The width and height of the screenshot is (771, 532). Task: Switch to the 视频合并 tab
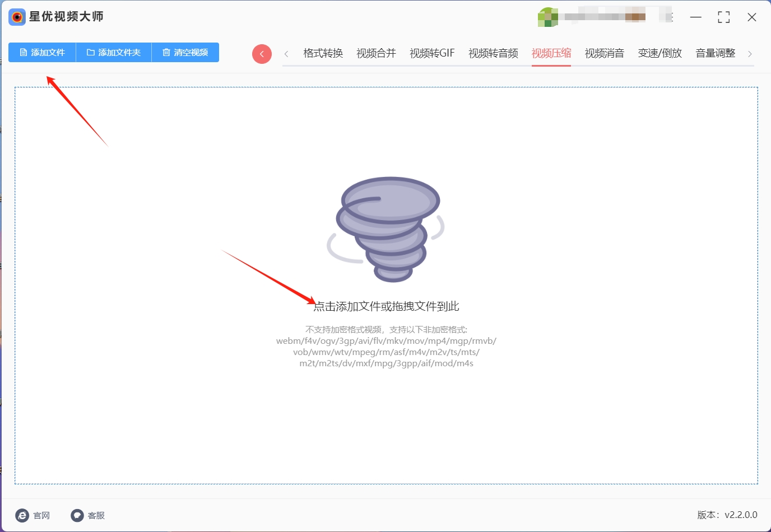click(376, 53)
